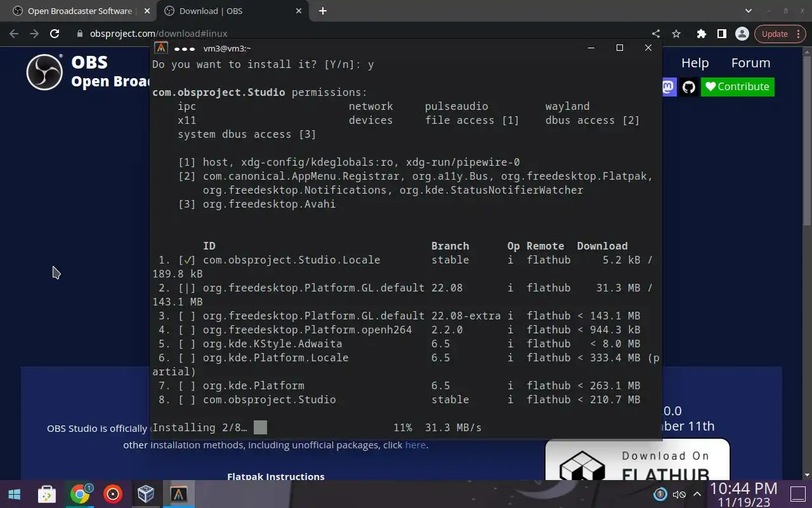Screen dimensions: 812x508
Task: Click the three-dot menu in terminal title bar
Action: 184,48
